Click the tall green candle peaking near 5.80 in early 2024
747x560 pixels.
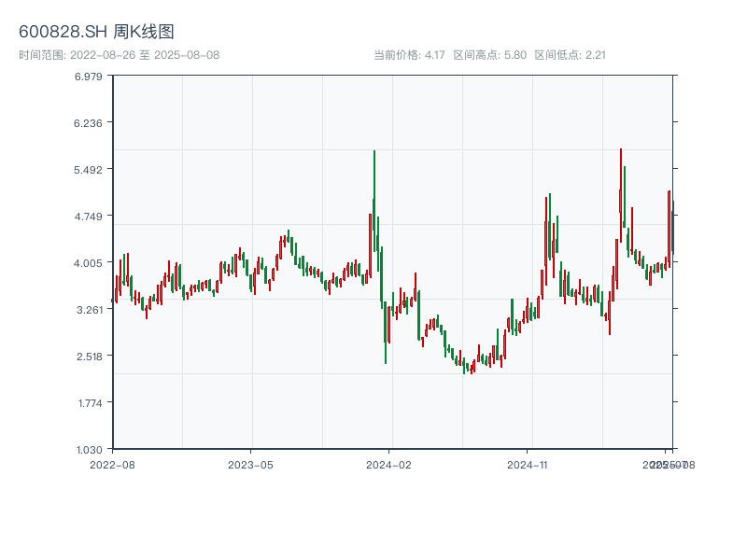374,201
